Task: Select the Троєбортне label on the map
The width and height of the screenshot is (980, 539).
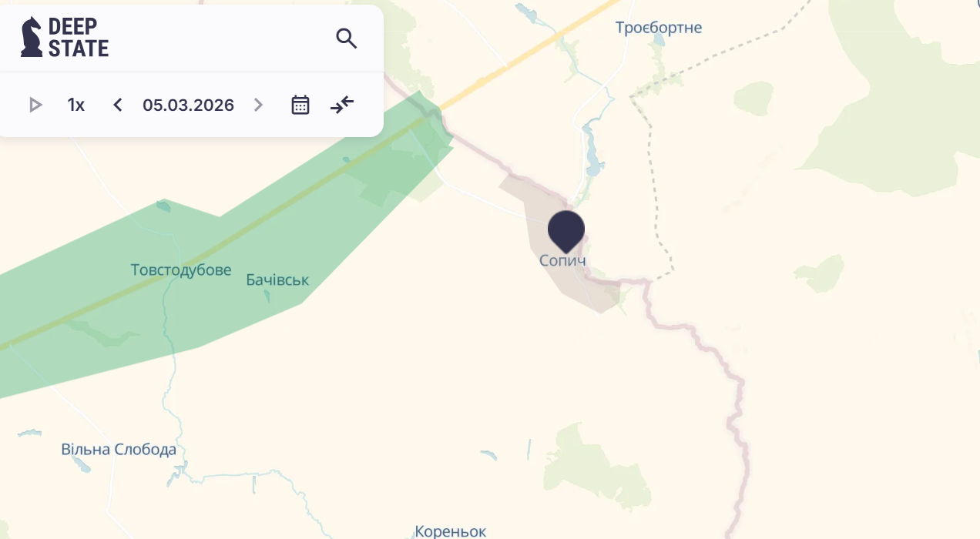Action: (659, 28)
